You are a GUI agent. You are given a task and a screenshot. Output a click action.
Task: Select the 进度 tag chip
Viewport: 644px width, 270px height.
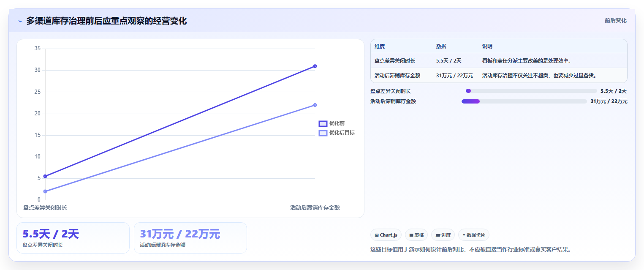click(443, 235)
